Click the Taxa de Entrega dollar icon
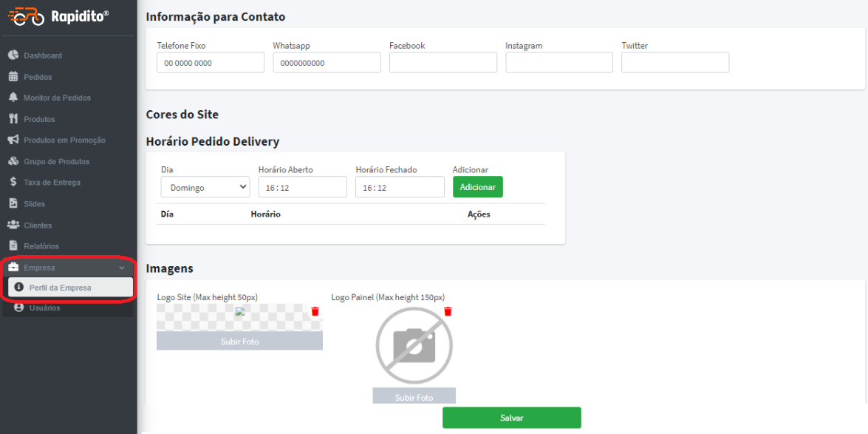868x434 pixels. pos(14,182)
